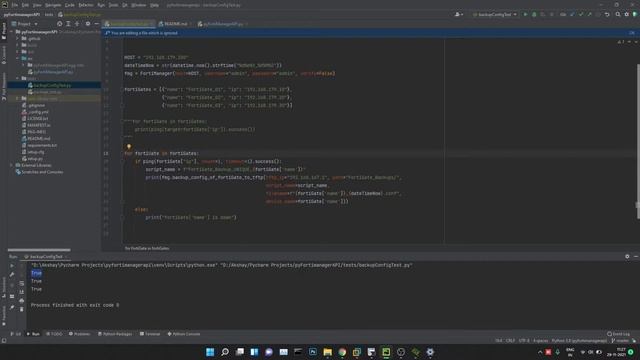Click the wrench icon in Run panel
The image size is (640, 360).
coord(12,274)
